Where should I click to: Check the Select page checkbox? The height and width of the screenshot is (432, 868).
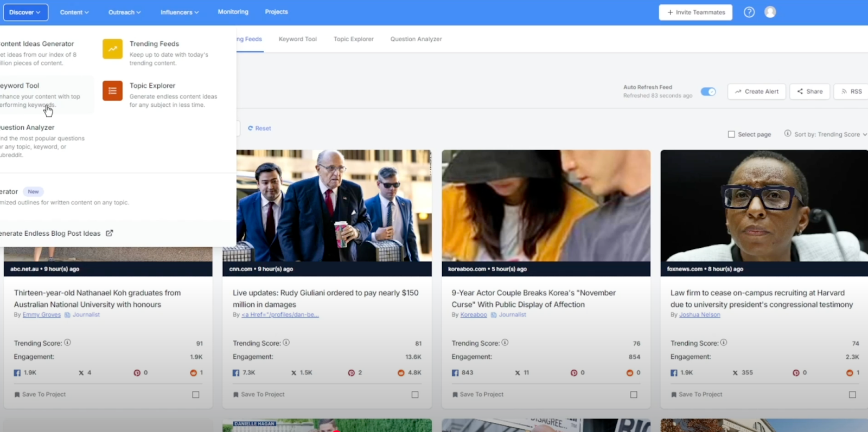(x=731, y=134)
